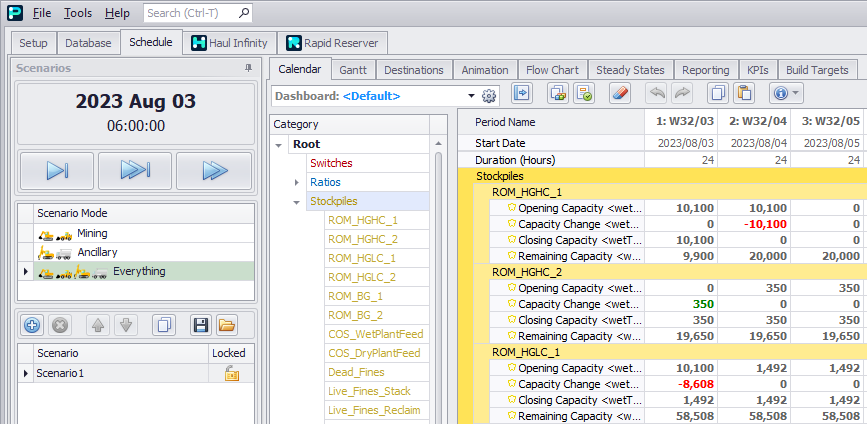Click the save scenario floppy disk icon
Screen dimensions: 867x424
(x=200, y=325)
